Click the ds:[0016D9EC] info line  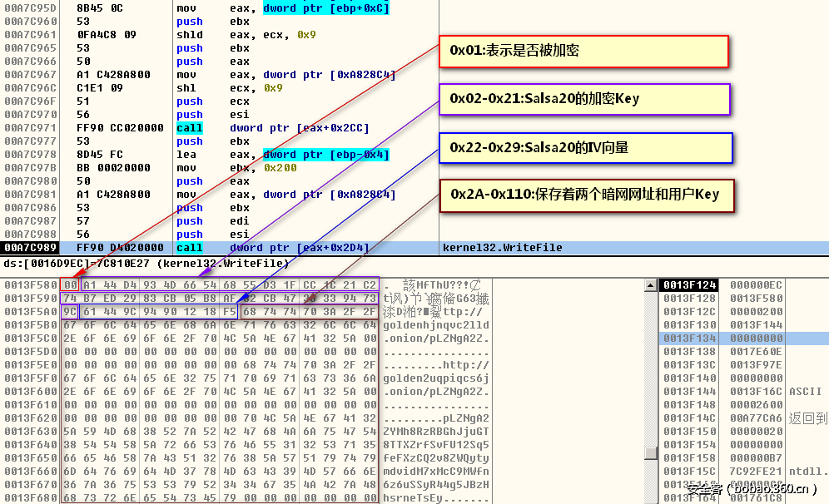pos(146,263)
